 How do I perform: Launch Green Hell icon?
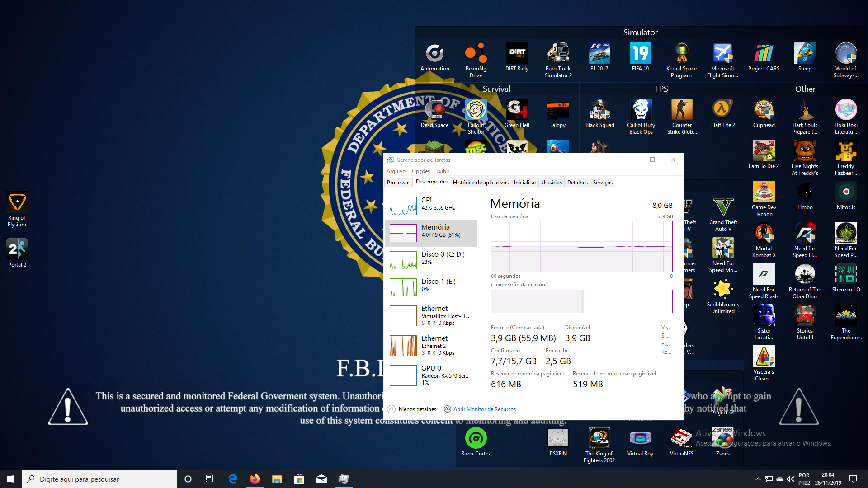pos(517,114)
